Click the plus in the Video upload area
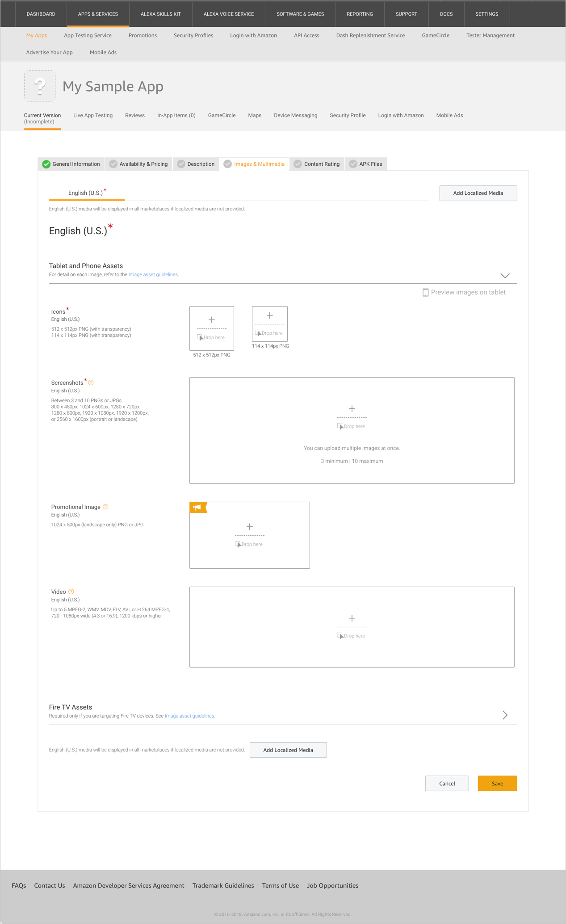The height and width of the screenshot is (924, 566). (x=352, y=618)
